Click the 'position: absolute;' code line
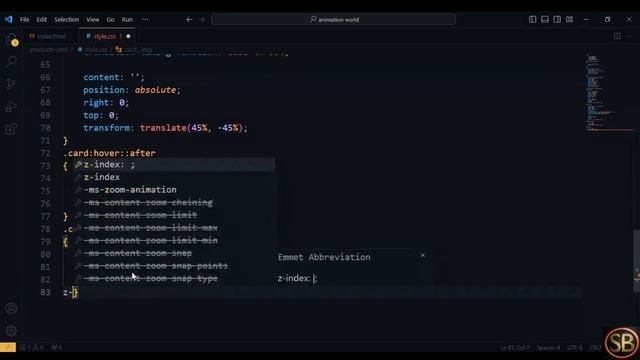Viewport: 640px width, 360px height. [132, 90]
